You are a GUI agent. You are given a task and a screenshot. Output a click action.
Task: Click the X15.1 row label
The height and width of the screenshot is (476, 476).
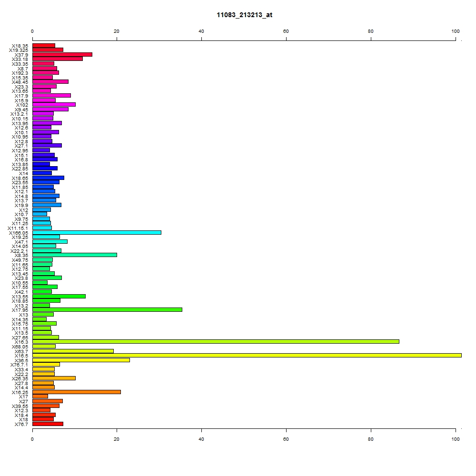(x=21, y=156)
